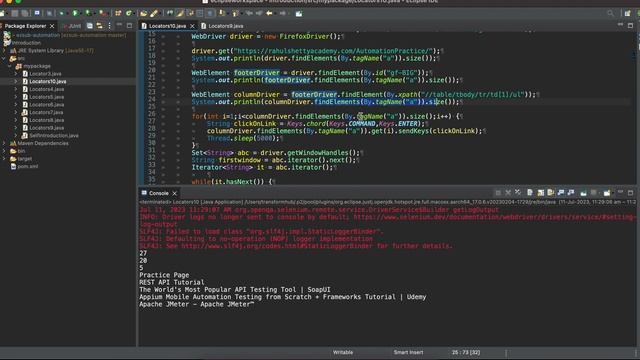640x360 pixels.
Task: Open the slf4j.org codes link in Console
Action: coord(277,246)
